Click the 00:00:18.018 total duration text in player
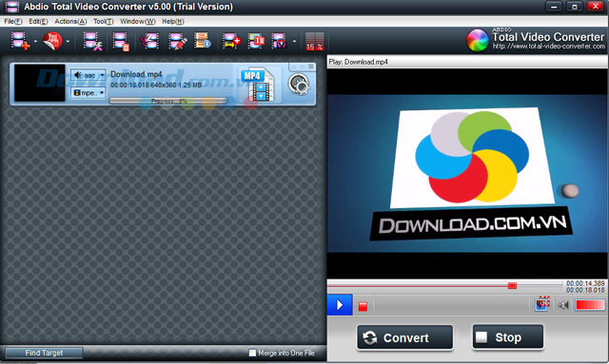The width and height of the screenshot is (609, 364). [x=585, y=290]
